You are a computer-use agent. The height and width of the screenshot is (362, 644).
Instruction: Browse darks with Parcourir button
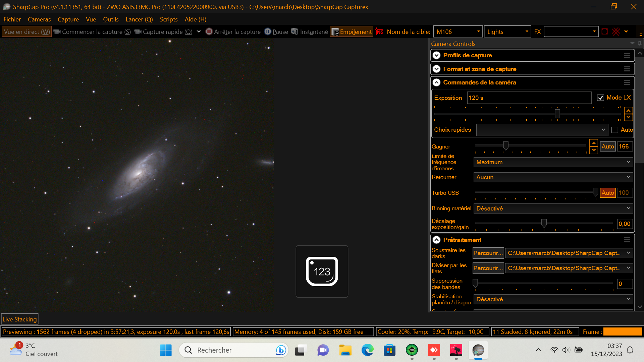pyautogui.click(x=488, y=253)
